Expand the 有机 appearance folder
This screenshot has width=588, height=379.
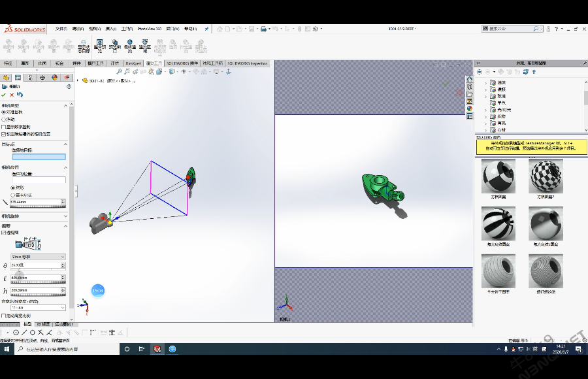click(485, 123)
